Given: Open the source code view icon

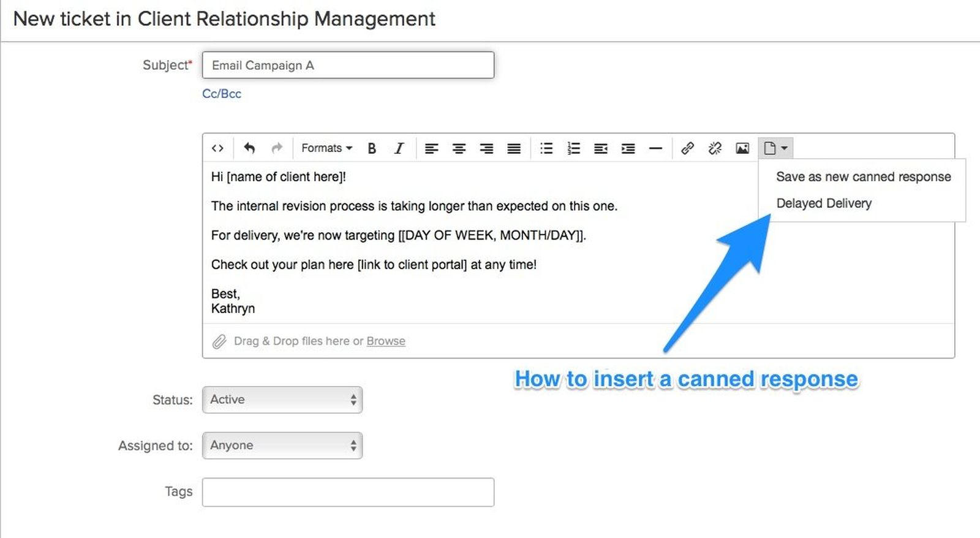Looking at the screenshot, I should click(x=217, y=148).
